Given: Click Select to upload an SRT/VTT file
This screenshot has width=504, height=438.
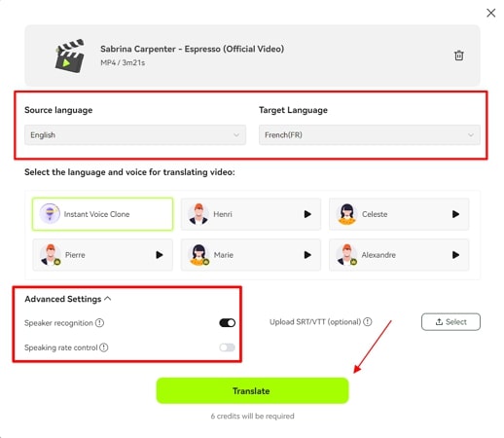Looking at the screenshot, I should click(x=450, y=322).
